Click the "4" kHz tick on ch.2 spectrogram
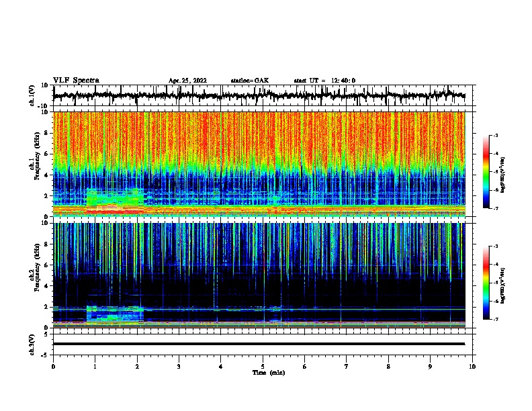The height and width of the screenshot is (411, 532). [x=46, y=286]
